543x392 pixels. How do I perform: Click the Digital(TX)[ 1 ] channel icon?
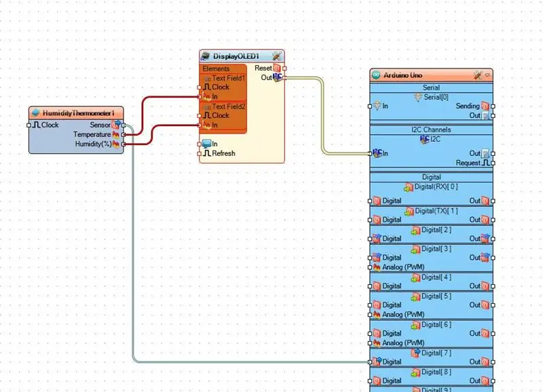click(x=409, y=212)
